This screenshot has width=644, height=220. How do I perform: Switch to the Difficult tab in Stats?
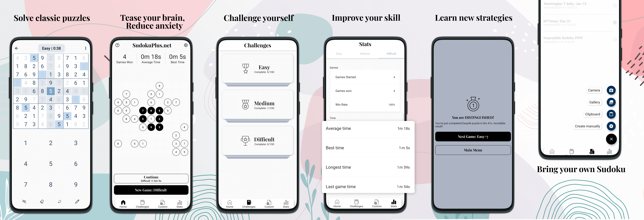(391, 54)
